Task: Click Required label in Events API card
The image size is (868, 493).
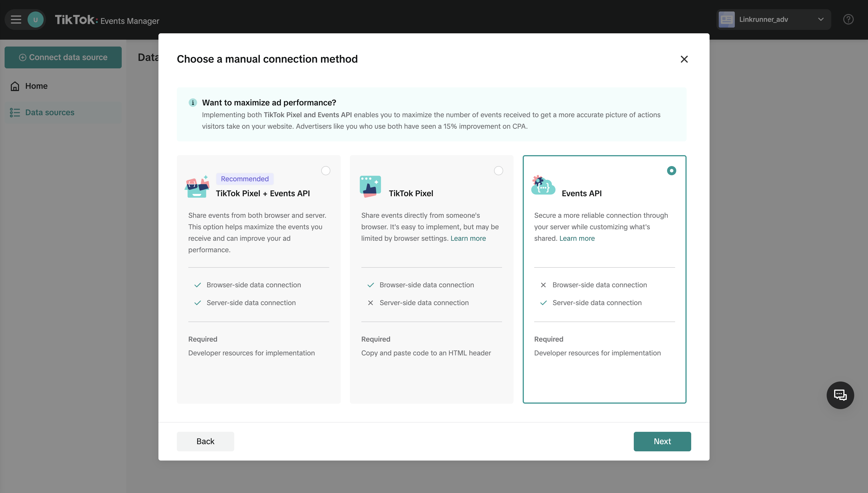Action: (549, 339)
